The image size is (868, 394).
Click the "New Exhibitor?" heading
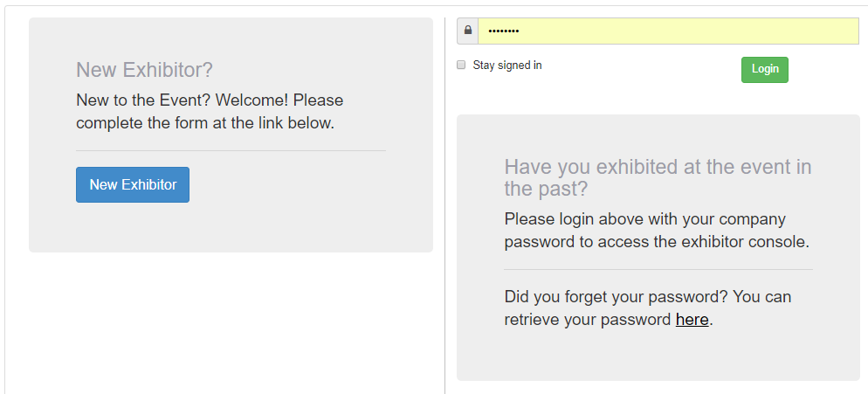point(144,70)
